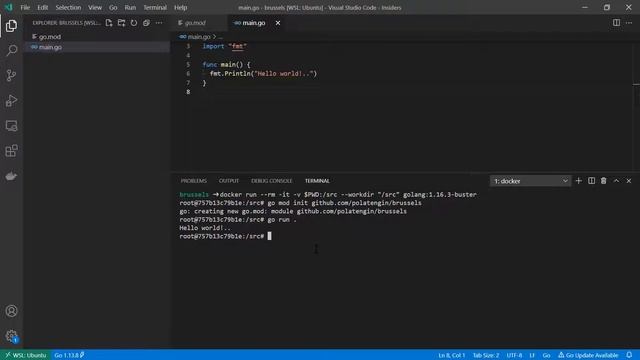Click the terminal input prompt area
640x360 pixels.
[269, 236]
